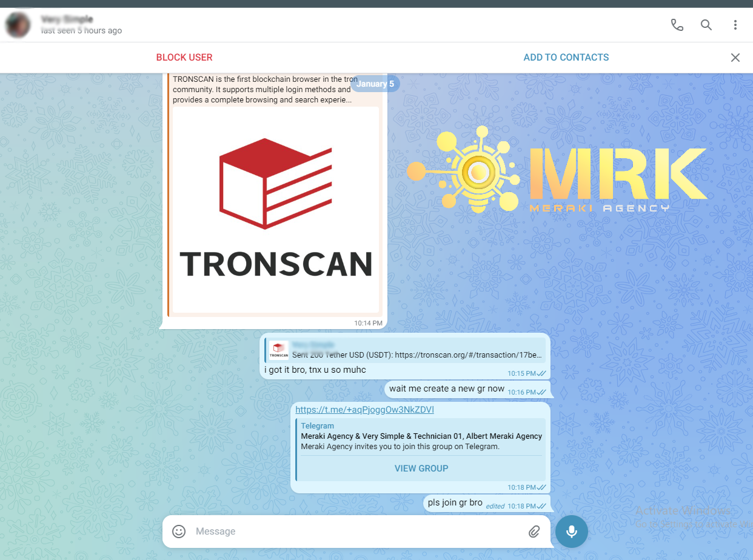The width and height of the screenshot is (753, 560).
Task: Click the 10:14 PM timestamp
Action: (369, 324)
